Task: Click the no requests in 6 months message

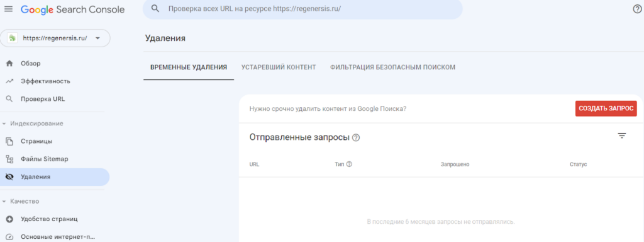Action: click(441, 222)
